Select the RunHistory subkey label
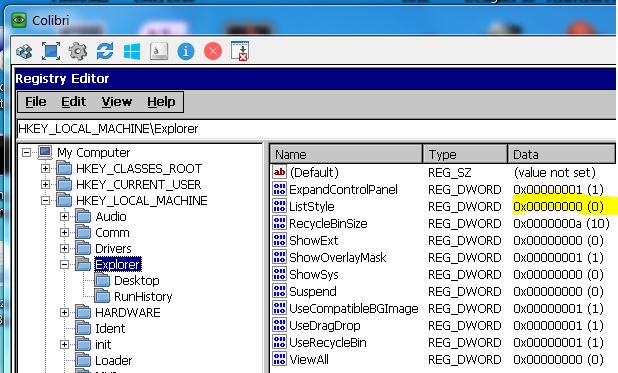 coord(143,297)
